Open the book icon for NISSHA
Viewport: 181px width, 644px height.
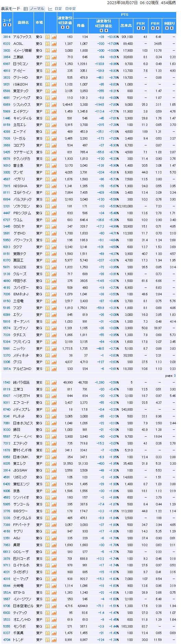click(x=48, y=186)
